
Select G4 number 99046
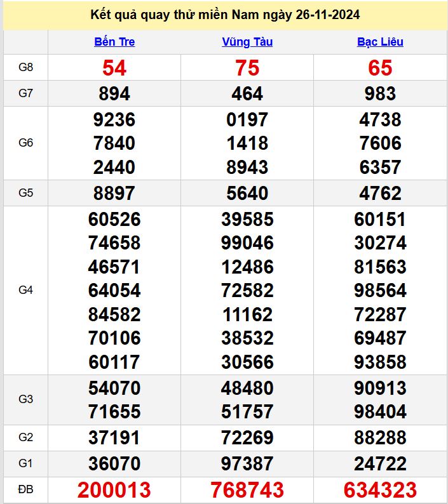click(247, 242)
